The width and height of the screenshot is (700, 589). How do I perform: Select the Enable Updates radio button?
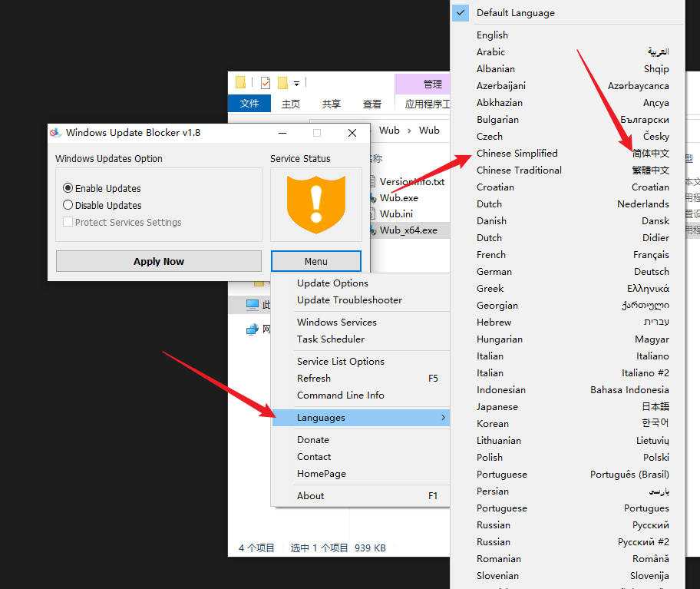pyautogui.click(x=68, y=188)
